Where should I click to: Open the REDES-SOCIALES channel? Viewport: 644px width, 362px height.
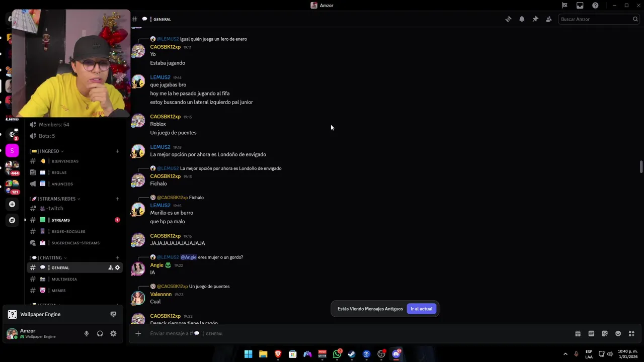[x=74, y=231]
